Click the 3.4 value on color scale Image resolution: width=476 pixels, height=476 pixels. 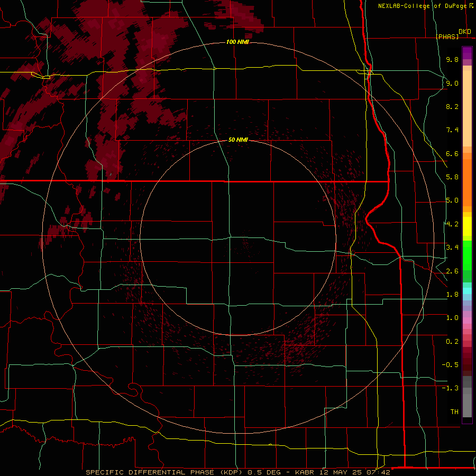coord(452,248)
